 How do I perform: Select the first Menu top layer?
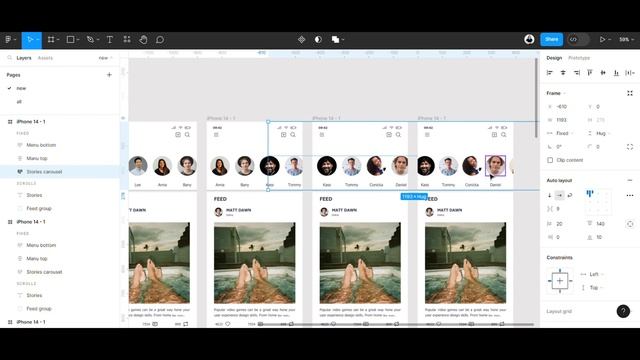37,158
